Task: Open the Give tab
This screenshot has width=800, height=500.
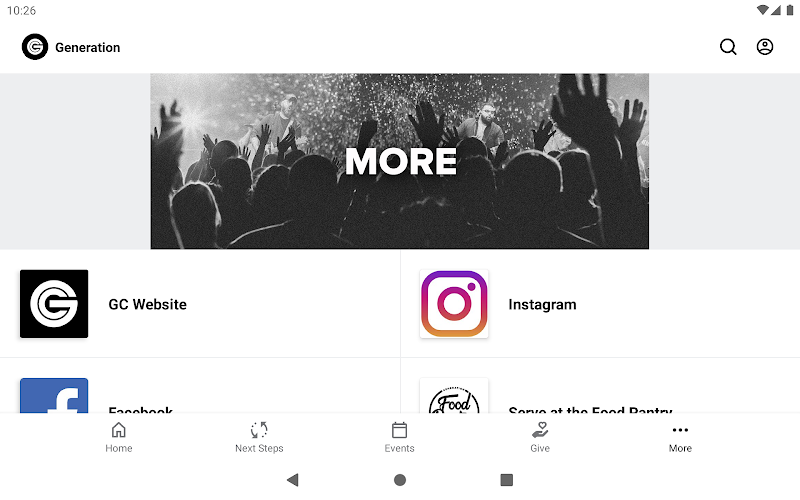Action: (x=540, y=437)
